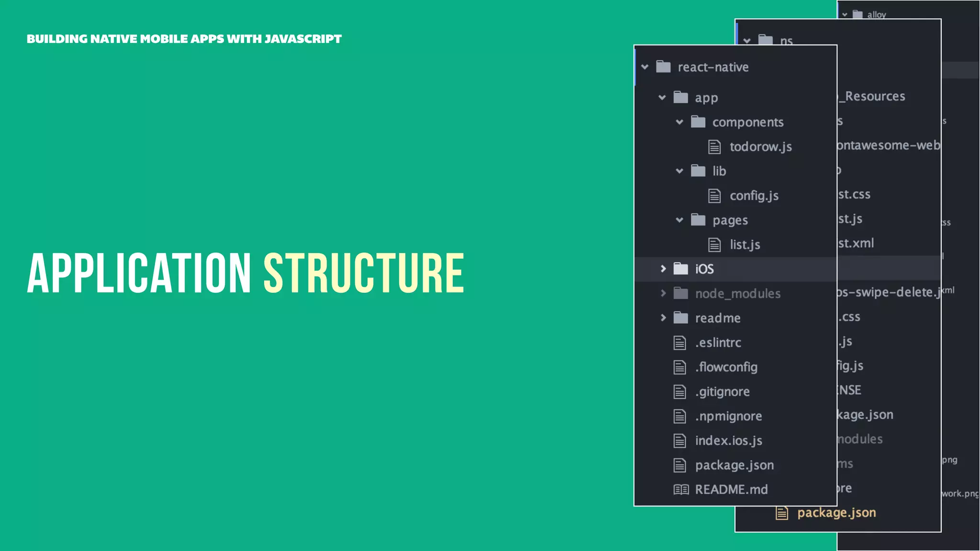
Task: Open the .flowconfig file
Action: click(x=726, y=367)
